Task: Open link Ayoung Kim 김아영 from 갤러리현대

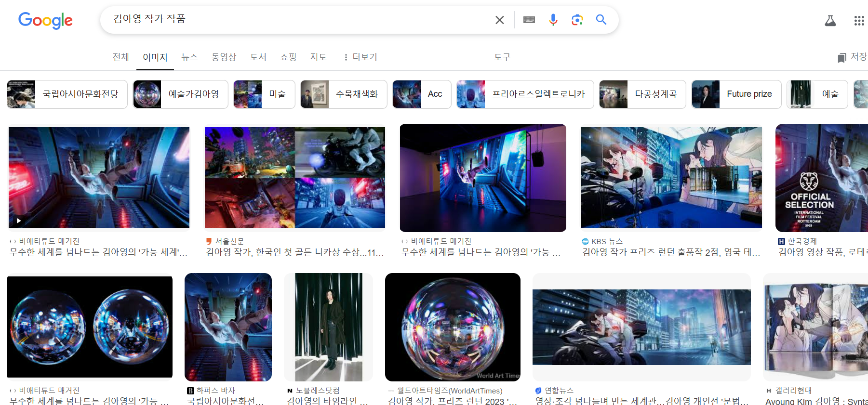Action: 816,401
